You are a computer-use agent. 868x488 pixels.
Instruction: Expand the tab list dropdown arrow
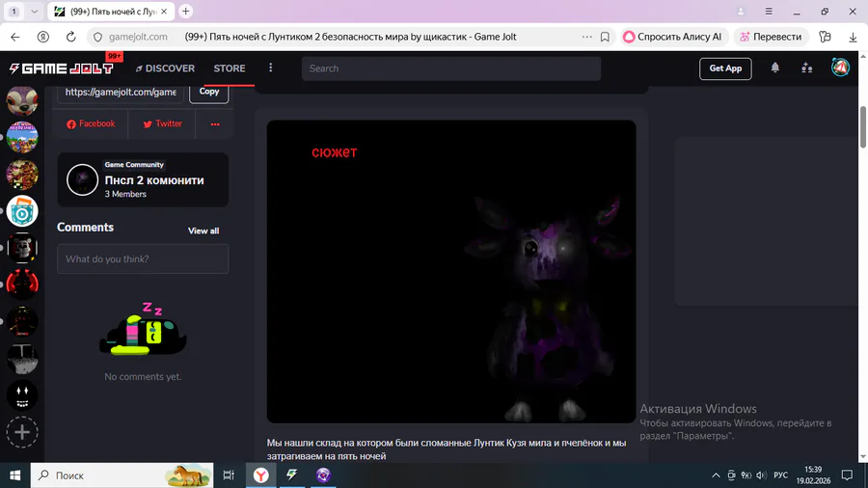tap(35, 11)
